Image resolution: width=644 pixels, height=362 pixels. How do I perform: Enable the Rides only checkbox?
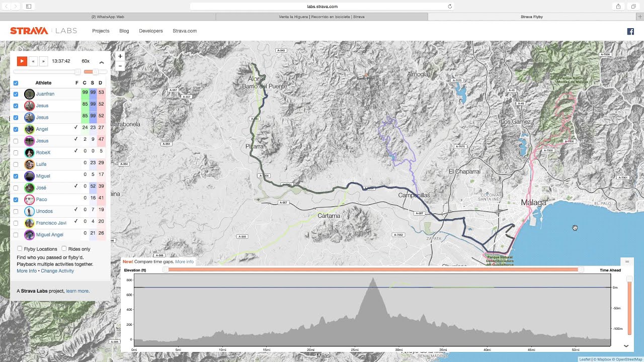(x=64, y=248)
